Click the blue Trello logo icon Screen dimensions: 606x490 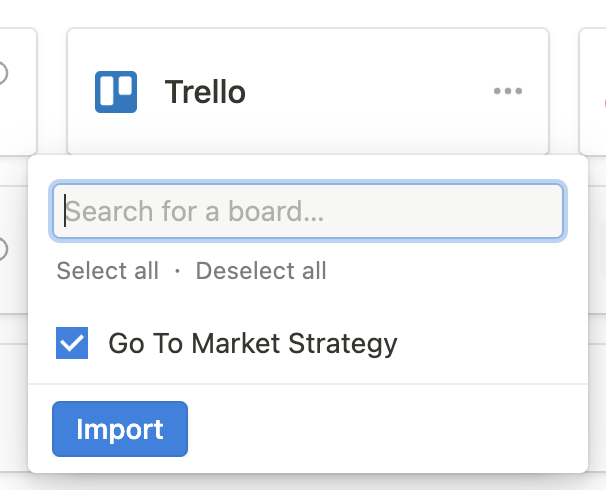[x=116, y=92]
